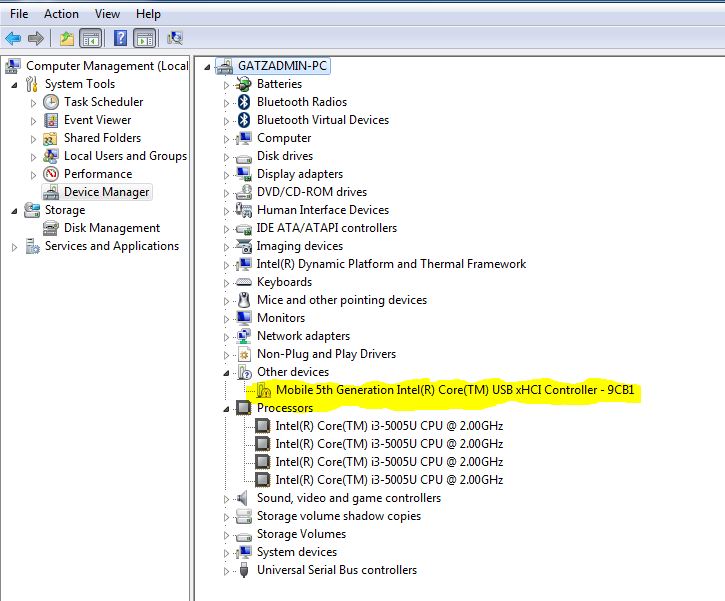Click the Forward arrow toolbar icon
The width and height of the screenshot is (725, 601).
click(x=36, y=38)
